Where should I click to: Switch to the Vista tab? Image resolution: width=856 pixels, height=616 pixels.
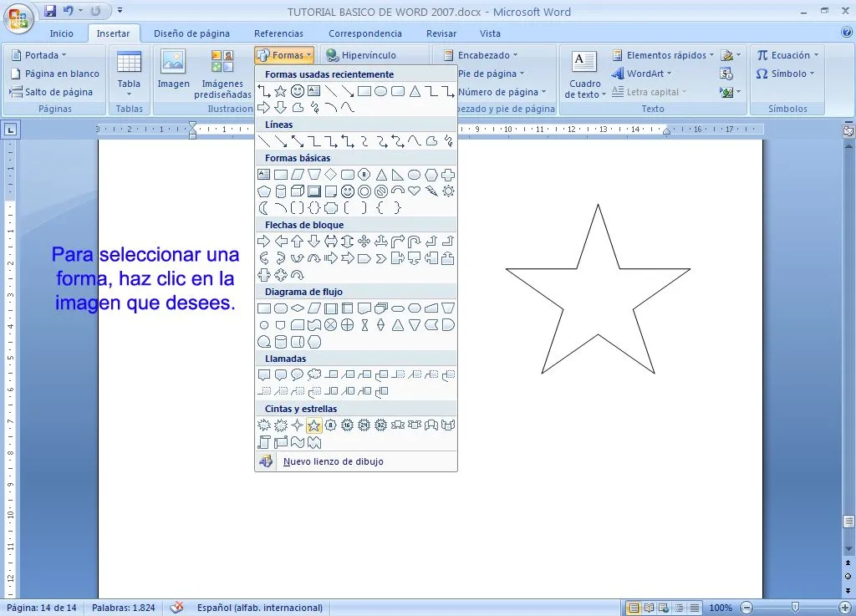point(490,33)
